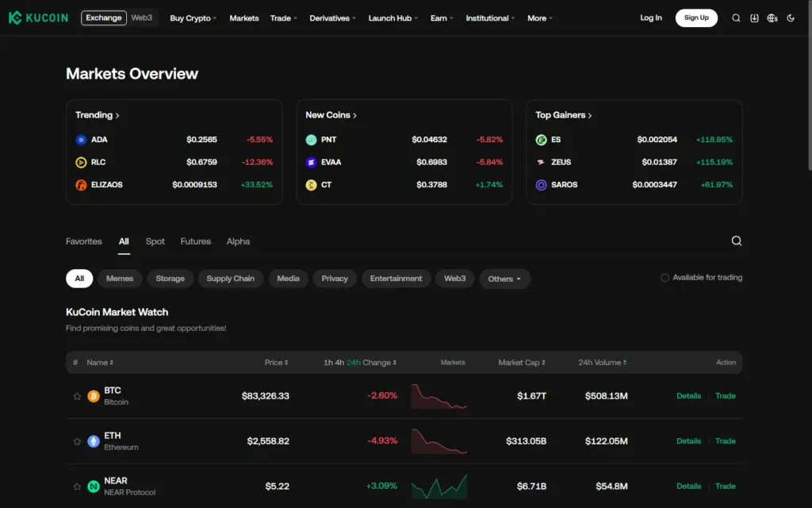
Task: Open Markets in the top navigation
Action: coord(244,18)
